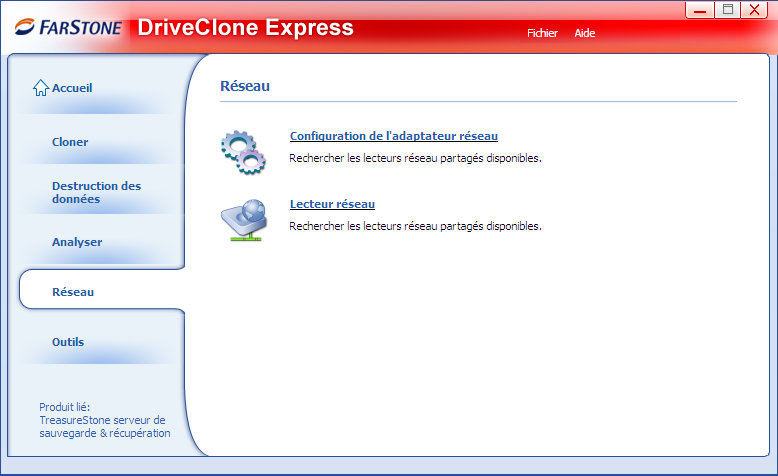
Task: Maximize the DriveClone Express window
Action: tap(727, 10)
